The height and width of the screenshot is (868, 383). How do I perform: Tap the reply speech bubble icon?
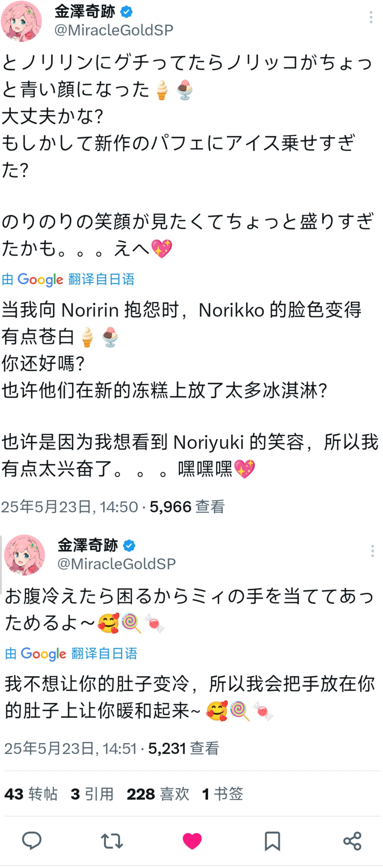32,841
